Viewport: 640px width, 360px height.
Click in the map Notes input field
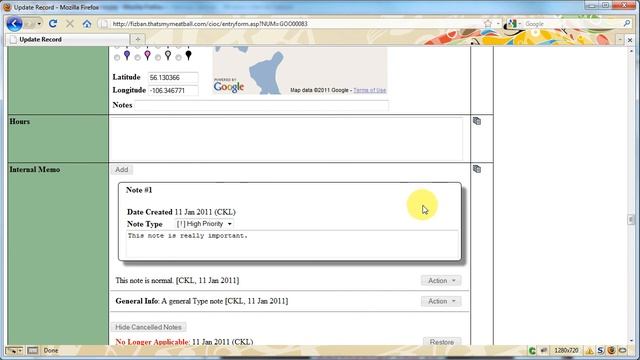click(262, 105)
